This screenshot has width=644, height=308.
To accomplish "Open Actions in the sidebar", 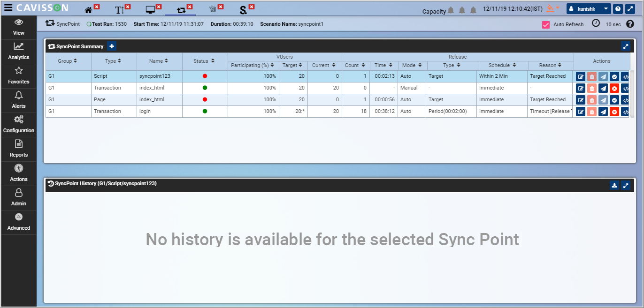I will pyautogui.click(x=19, y=173).
